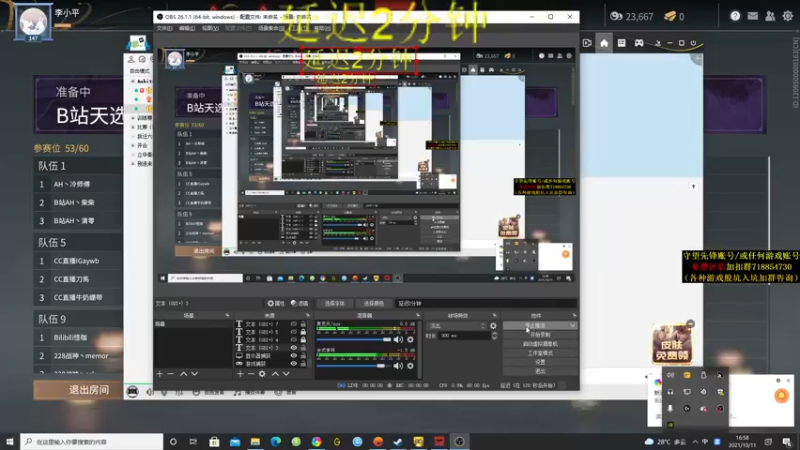Image resolution: width=800 pixels, height=450 pixels.
Task: Pop out the 场景 dock panel icon
Action: click(227, 315)
